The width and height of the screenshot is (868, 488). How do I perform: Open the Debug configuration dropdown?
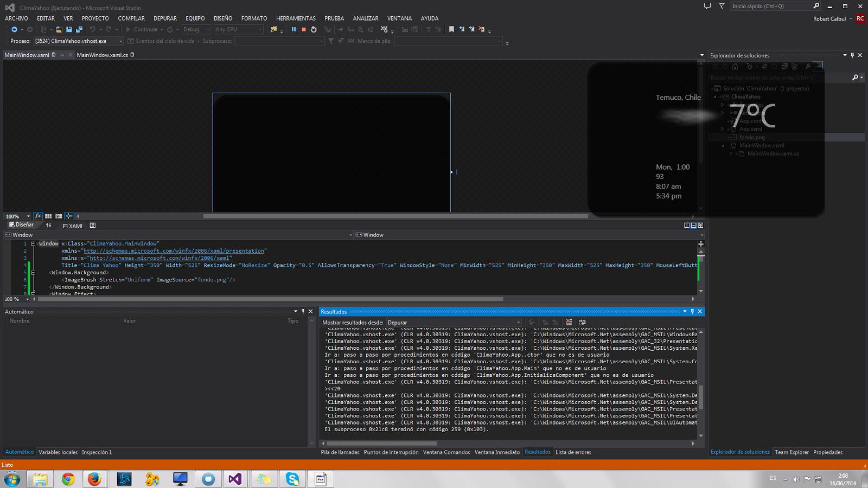[x=196, y=29]
